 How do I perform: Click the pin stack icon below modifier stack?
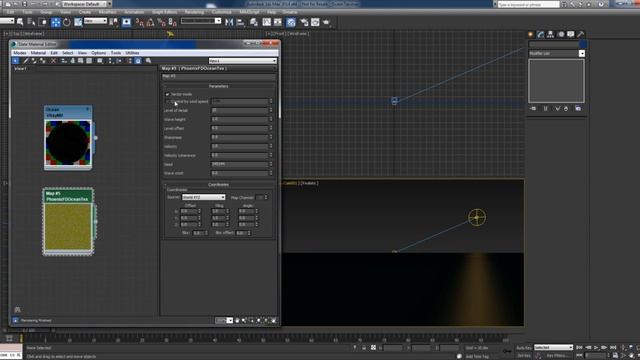point(533,109)
